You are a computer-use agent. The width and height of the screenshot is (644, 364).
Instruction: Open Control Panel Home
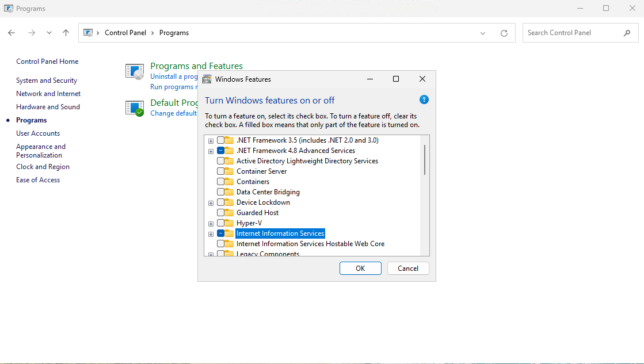click(47, 62)
